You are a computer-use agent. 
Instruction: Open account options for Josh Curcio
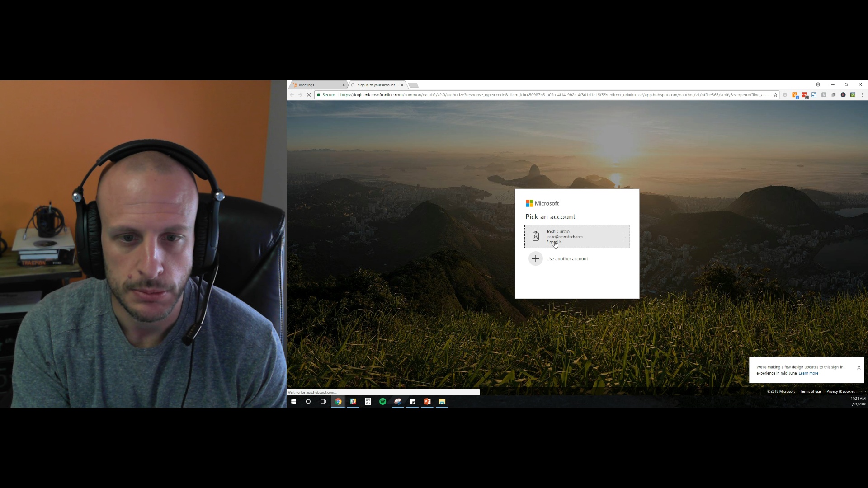(x=626, y=236)
